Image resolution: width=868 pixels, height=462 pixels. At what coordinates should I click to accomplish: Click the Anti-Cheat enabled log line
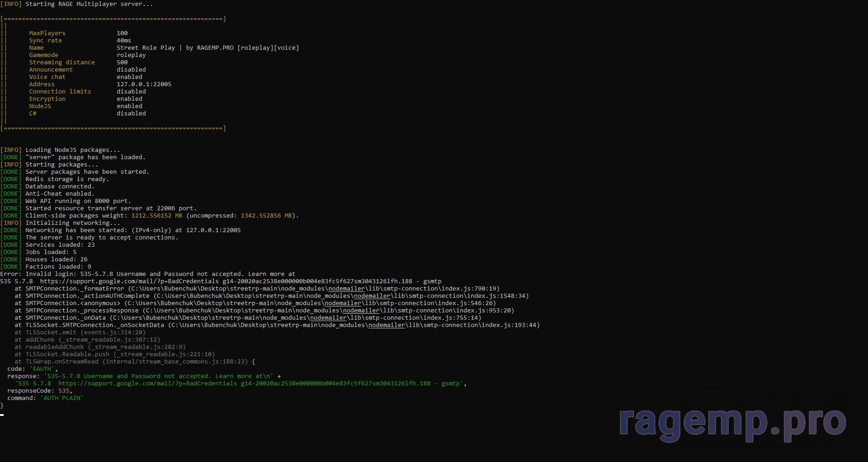[59, 194]
